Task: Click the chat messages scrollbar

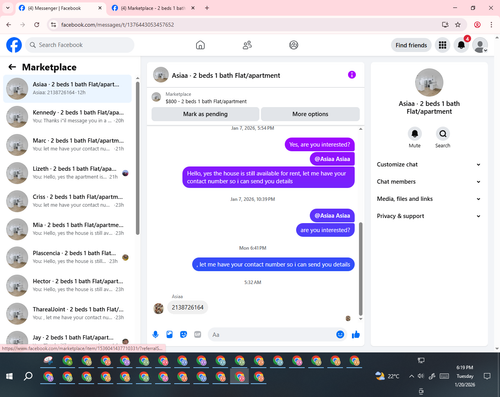Action: pos(360,268)
